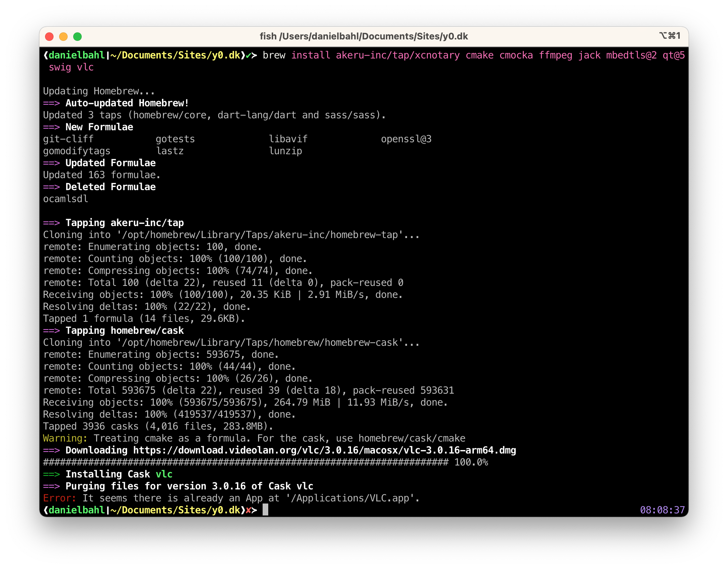
Task: Click the 'New Formulae' heading
Action: pyautogui.click(x=99, y=127)
